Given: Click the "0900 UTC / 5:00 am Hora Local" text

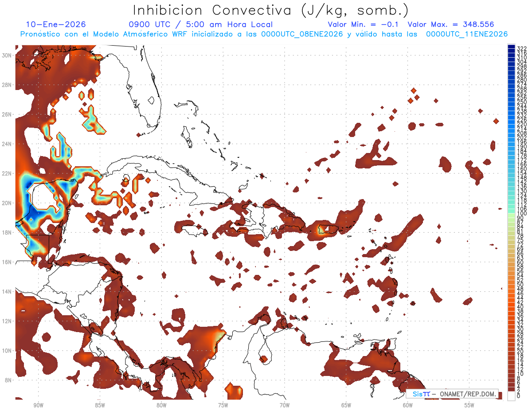Looking at the screenshot, I should (200, 24).
